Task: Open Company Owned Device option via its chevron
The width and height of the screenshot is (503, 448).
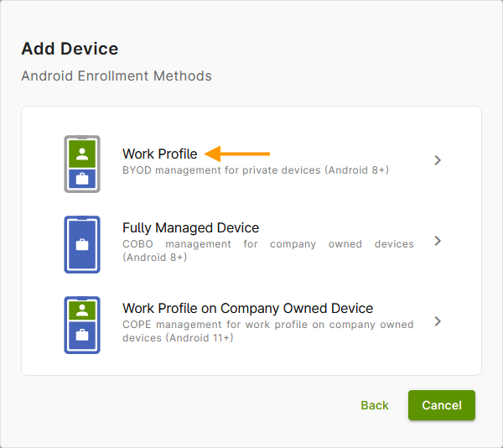Action: click(438, 321)
